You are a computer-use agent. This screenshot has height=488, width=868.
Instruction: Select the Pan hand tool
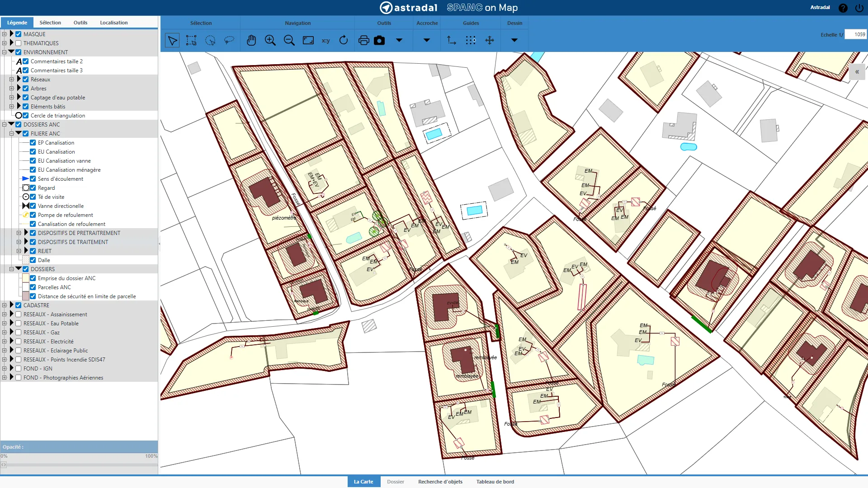click(251, 40)
